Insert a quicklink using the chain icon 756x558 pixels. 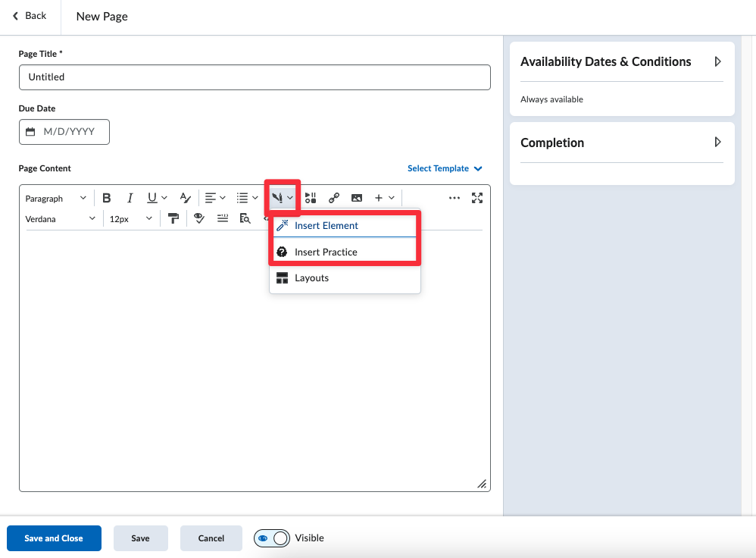[x=333, y=198]
